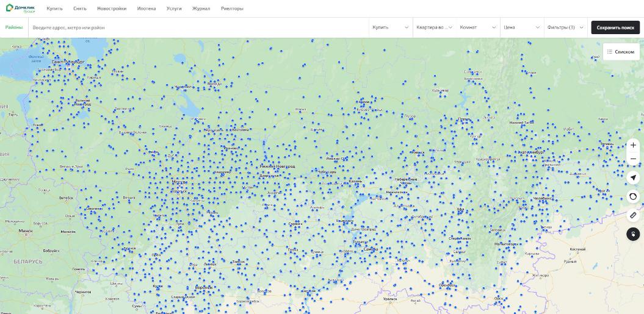Click the Оренбург city label

447,285
